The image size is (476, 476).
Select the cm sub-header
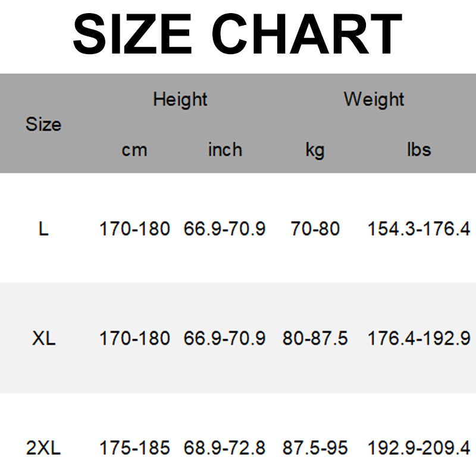pyautogui.click(x=134, y=150)
